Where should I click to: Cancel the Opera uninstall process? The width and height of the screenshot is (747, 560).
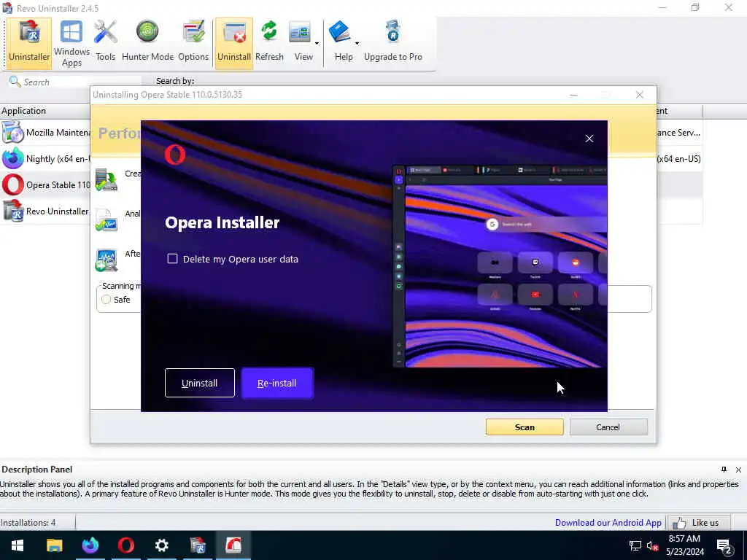pyautogui.click(x=608, y=427)
